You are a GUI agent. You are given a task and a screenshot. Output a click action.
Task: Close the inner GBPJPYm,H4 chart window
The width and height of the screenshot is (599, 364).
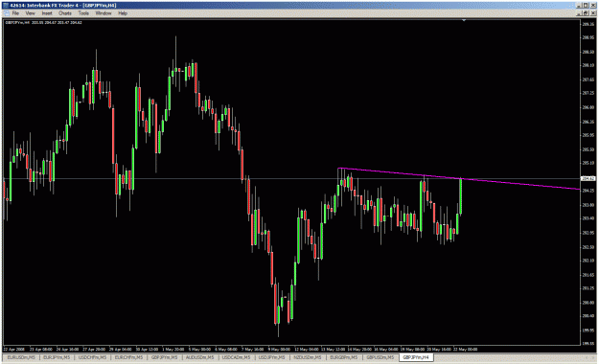click(593, 13)
